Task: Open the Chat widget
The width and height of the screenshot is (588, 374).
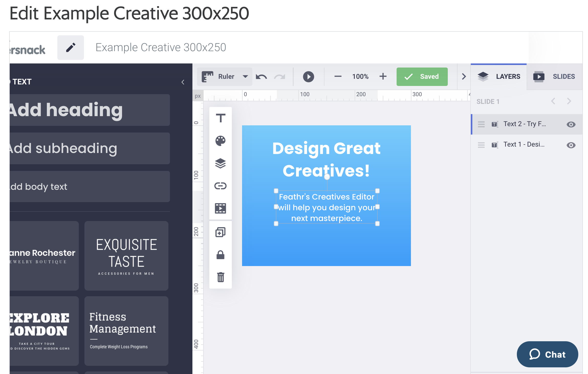Action: point(547,354)
